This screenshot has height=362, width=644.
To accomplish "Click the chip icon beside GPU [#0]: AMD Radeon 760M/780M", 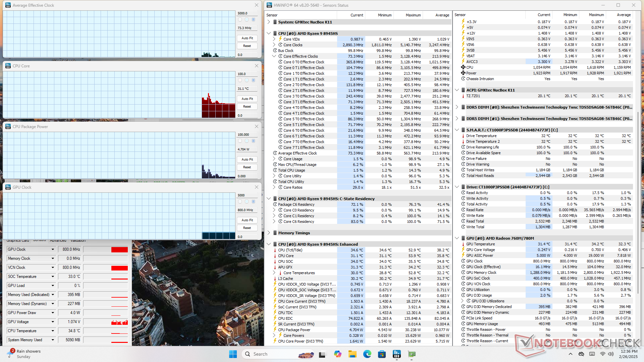I will [x=463, y=238].
